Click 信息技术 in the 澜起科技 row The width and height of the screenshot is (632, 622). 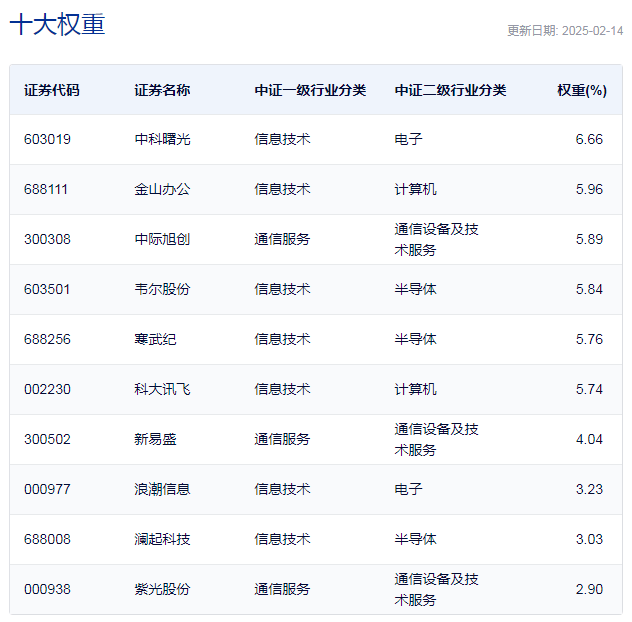click(282, 539)
